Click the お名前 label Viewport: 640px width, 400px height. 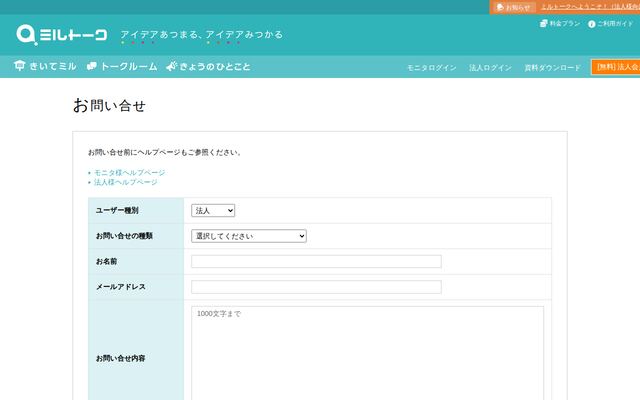pos(106,262)
